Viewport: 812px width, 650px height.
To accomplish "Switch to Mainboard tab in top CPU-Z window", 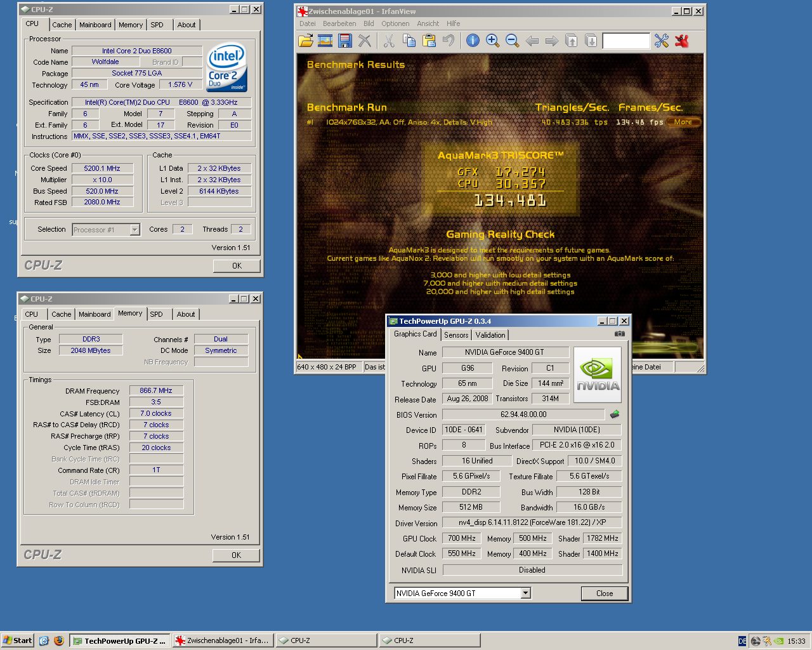I will (x=95, y=25).
